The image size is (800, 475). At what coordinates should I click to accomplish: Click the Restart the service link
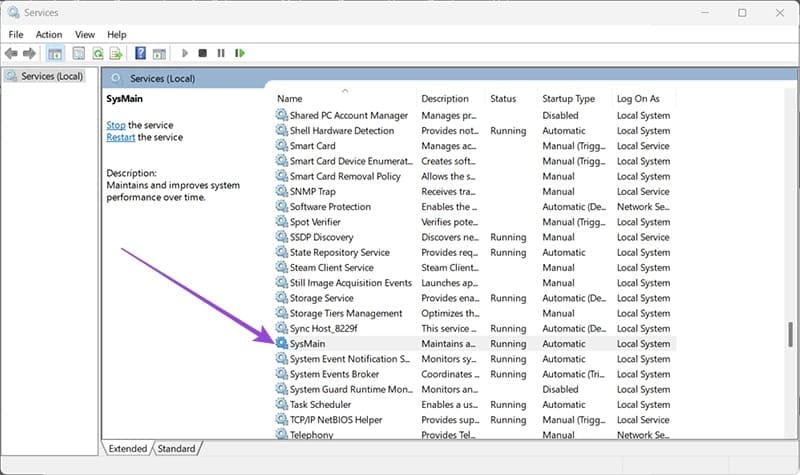(x=120, y=137)
